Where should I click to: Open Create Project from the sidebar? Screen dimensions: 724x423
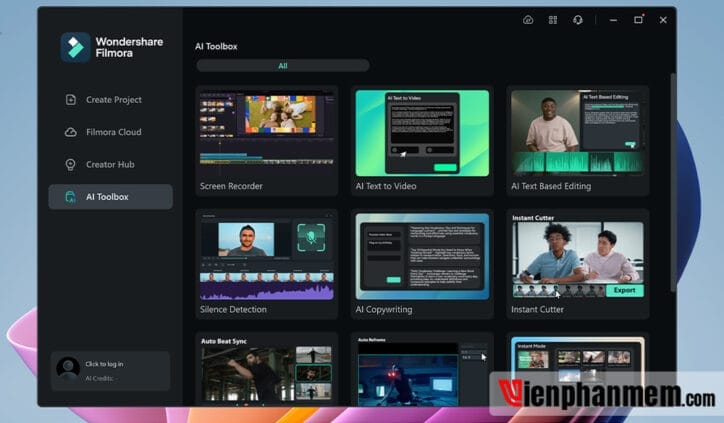[111, 100]
